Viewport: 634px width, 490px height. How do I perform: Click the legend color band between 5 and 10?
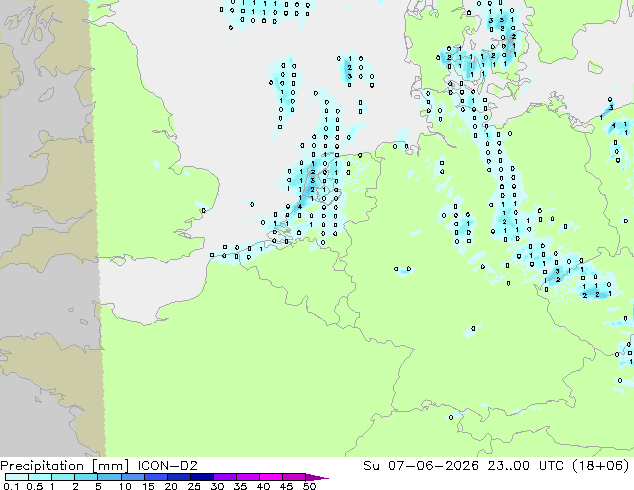109,477
